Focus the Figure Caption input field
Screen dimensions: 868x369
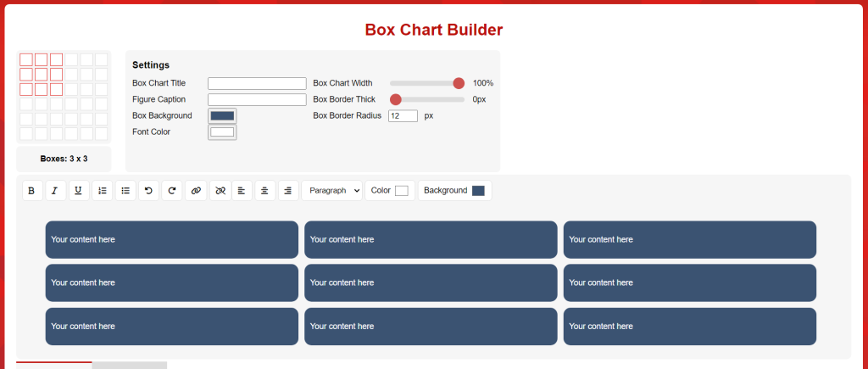point(257,100)
